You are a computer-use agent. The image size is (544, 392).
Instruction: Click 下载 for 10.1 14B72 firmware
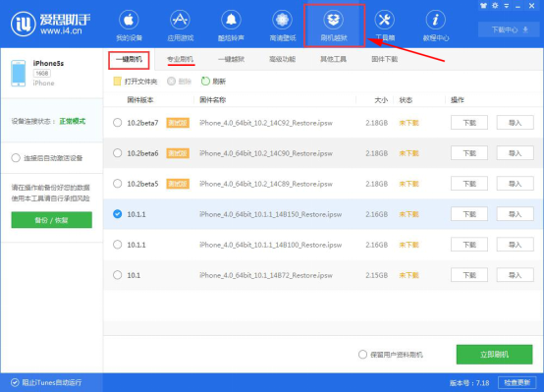coord(469,275)
